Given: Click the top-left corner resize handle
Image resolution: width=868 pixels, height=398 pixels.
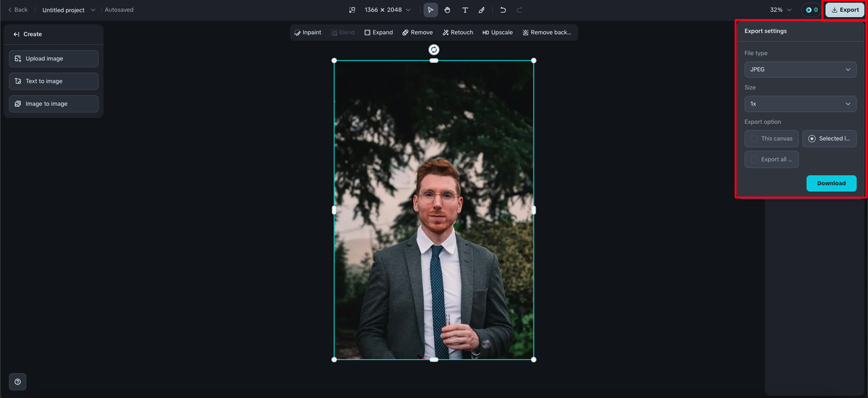Looking at the screenshot, I should point(334,60).
